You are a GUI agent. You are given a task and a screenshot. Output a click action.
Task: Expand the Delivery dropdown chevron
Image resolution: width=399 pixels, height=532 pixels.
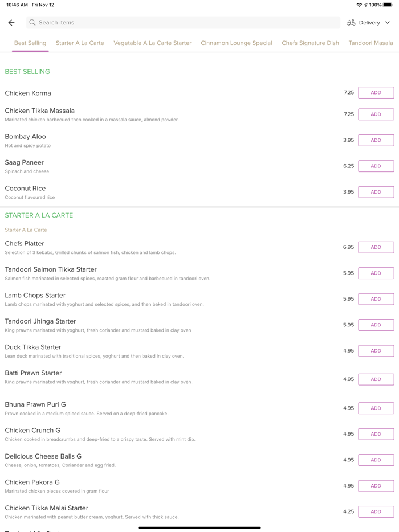(388, 23)
